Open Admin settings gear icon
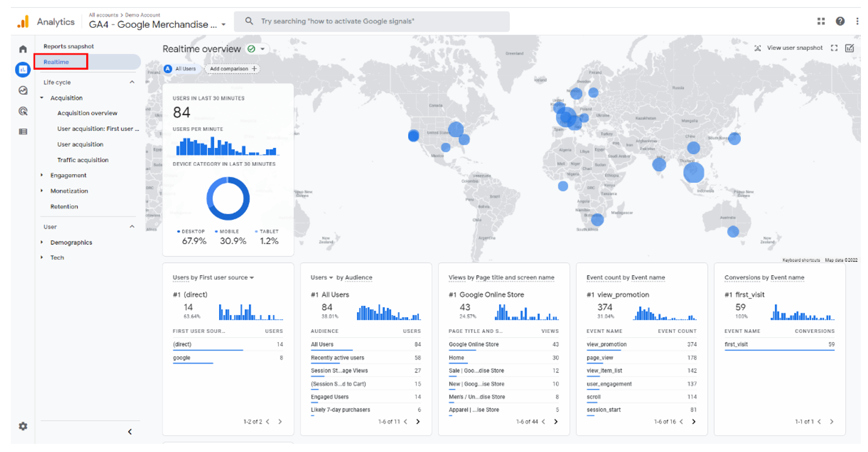This screenshot has width=868, height=452. (23, 426)
